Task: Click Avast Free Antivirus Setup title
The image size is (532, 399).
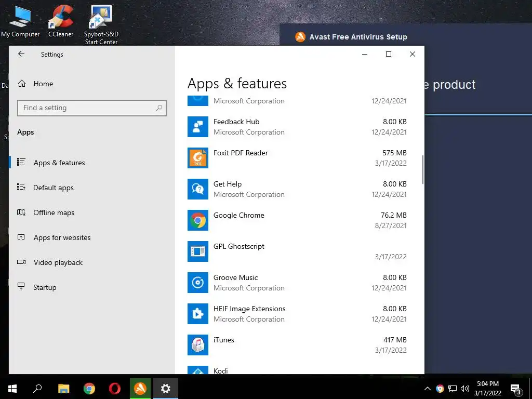Action: pyautogui.click(x=358, y=37)
